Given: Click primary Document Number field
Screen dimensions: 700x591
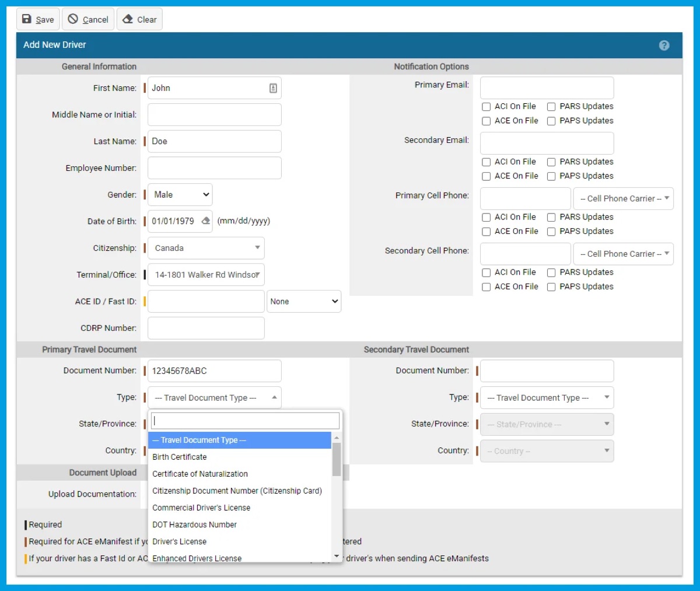Looking at the screenshot, I should (215, 371).
